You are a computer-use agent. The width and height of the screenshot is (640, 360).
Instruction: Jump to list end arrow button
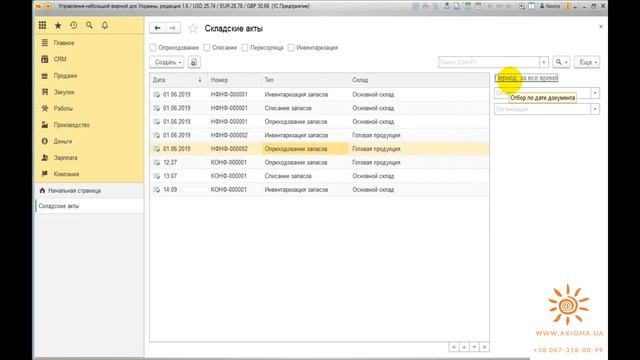pyautogui.click(x=484, y=347)
